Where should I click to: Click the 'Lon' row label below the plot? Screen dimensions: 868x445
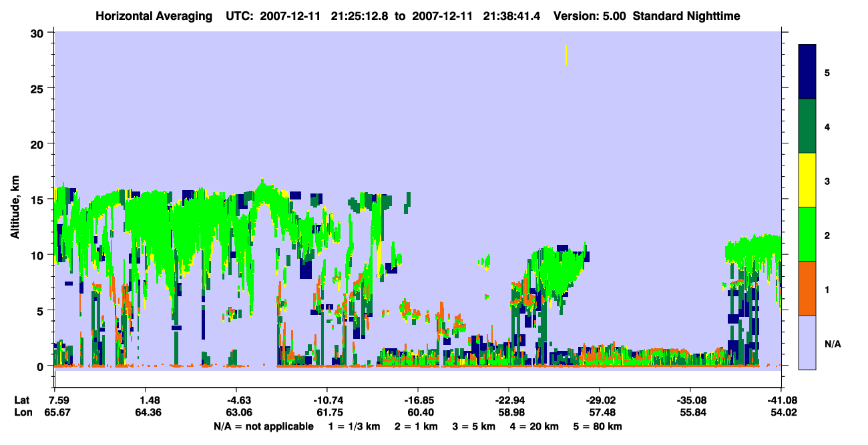(23, 412)
